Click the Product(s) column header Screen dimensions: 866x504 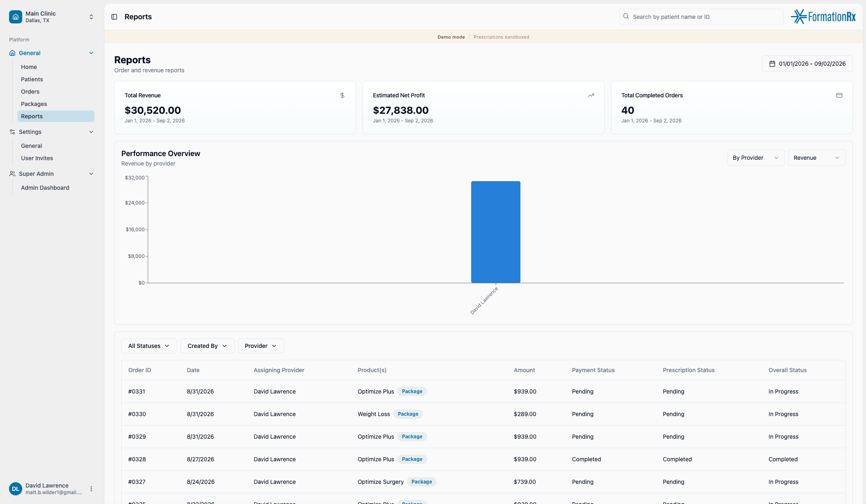coord(372,370)
